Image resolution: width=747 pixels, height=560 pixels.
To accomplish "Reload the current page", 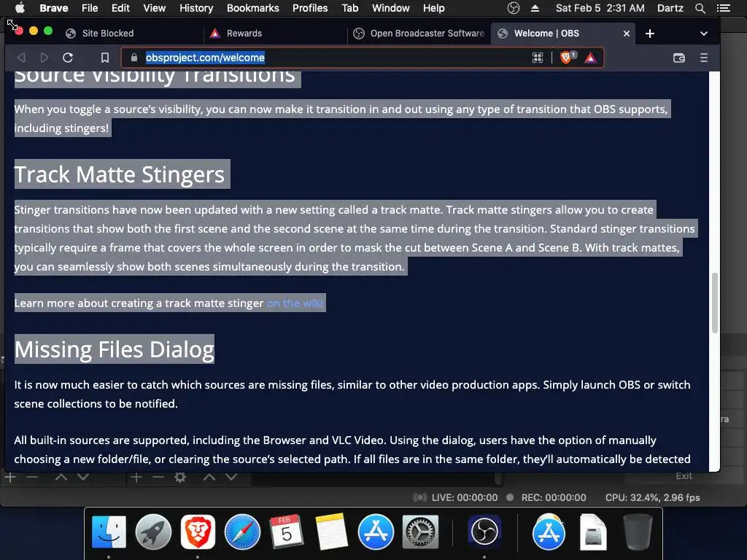I will (x=68, y=58).
